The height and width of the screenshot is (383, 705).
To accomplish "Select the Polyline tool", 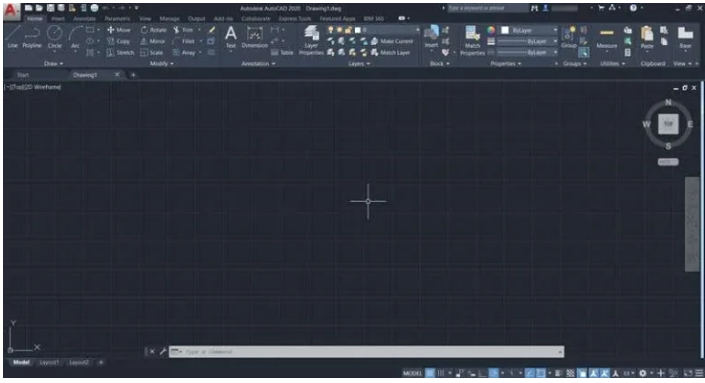I will (32, 37).
